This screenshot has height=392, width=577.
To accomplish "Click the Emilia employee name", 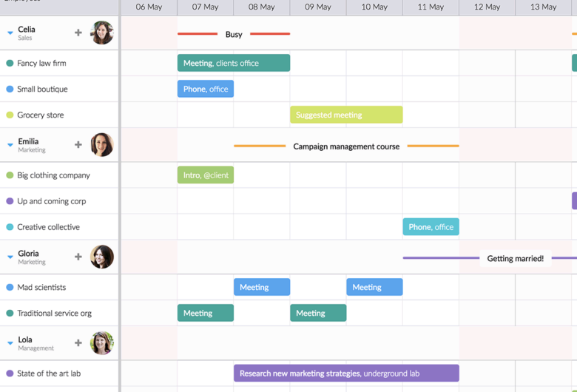I will click(28, 141).
